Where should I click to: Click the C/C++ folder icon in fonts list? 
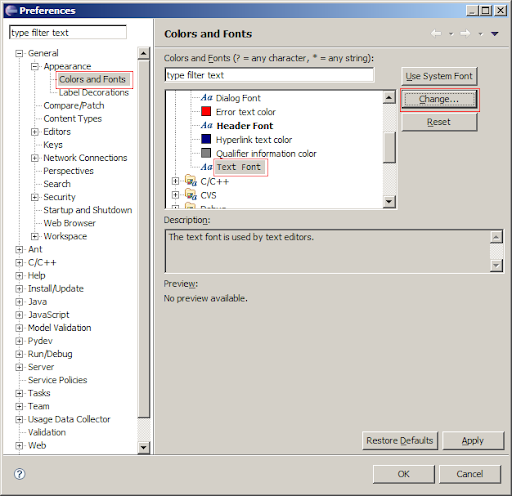click(x=191, y=181)
